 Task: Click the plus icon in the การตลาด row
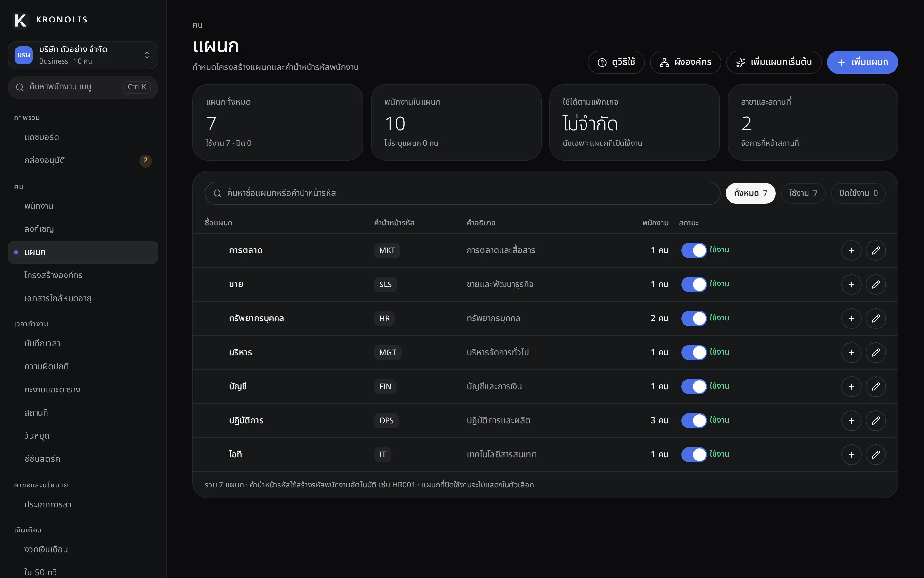click(851, 250)
